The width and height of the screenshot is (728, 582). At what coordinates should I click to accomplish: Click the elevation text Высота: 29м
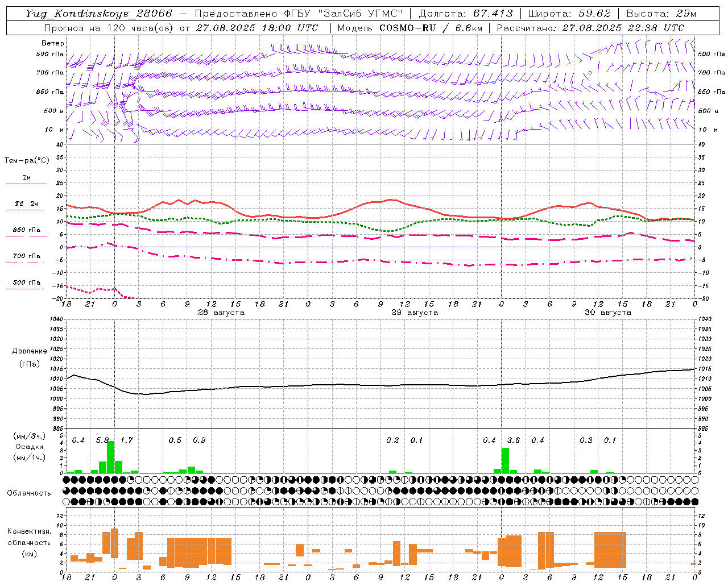click(661, 14)
